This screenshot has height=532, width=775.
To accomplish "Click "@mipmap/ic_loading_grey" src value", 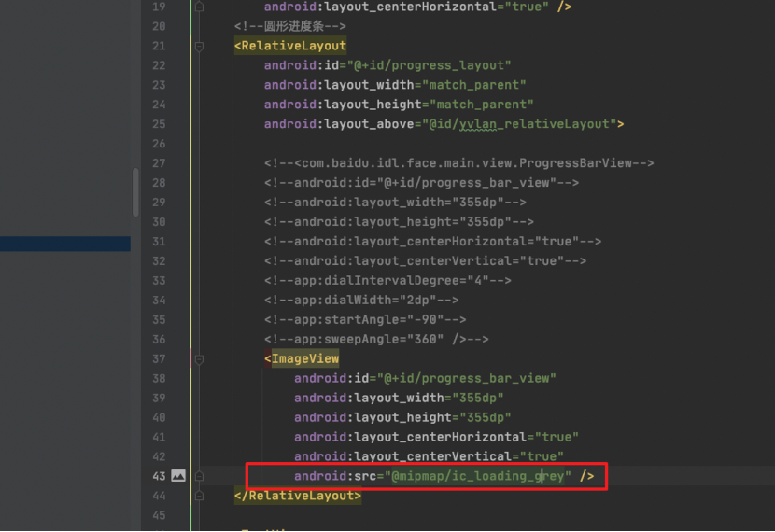I will (x=478, y=476).
